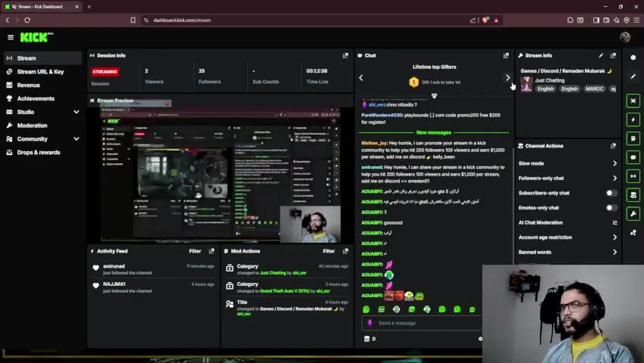Go back in browser

click(7, 20)
